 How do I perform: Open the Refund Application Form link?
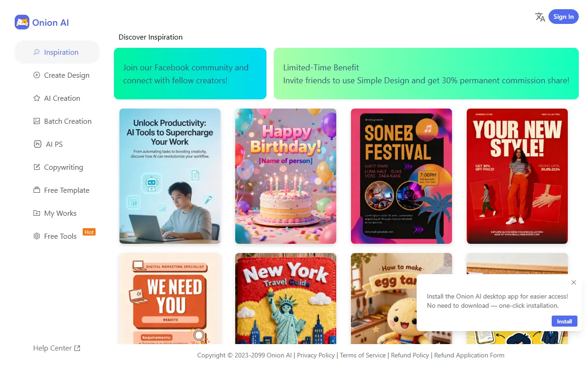click(x=469, y=355)
